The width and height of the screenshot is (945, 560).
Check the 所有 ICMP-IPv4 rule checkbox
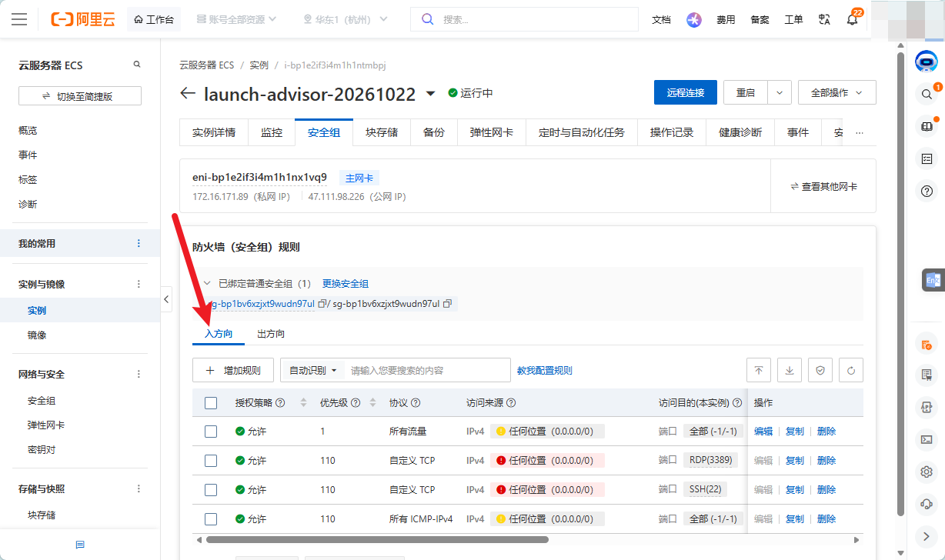pos(211,519)
